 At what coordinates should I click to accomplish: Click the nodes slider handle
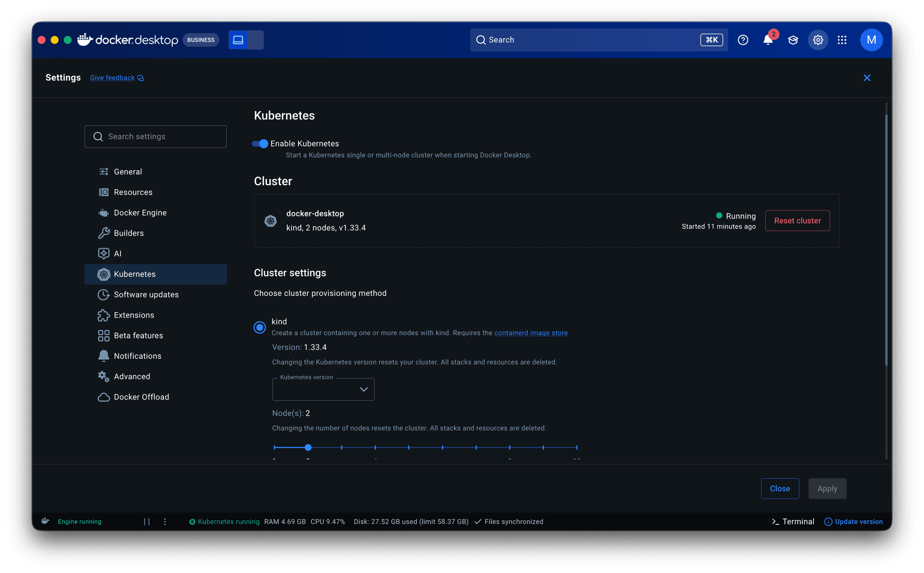308,447
